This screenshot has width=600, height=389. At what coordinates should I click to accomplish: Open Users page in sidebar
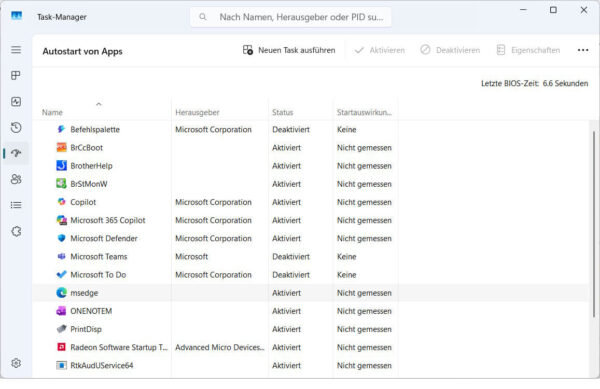tap(16, 179)
